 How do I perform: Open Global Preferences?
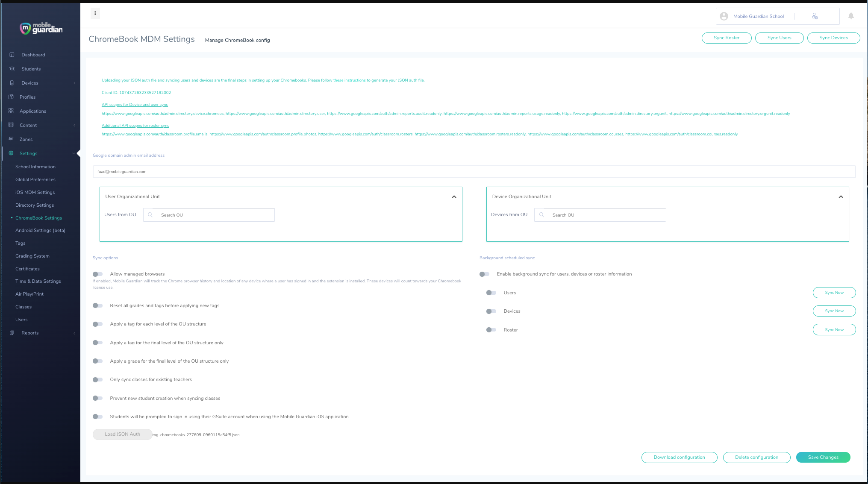point(35,179)
